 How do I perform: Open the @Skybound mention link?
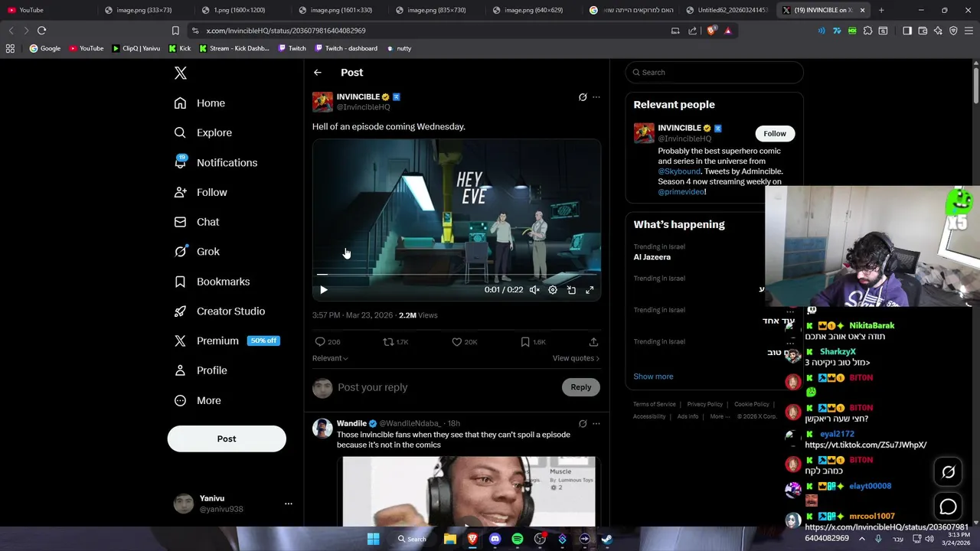[x=679, y=171]
